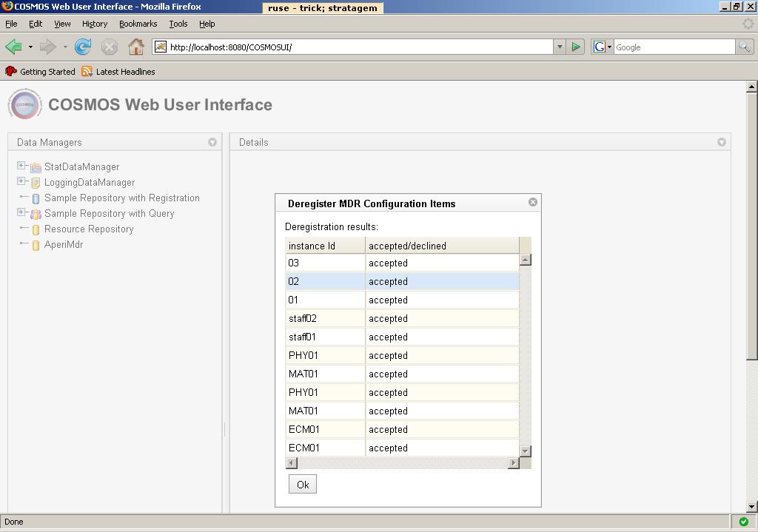
Task: Click the search magnifier button
Action: (x=744, y=47)
